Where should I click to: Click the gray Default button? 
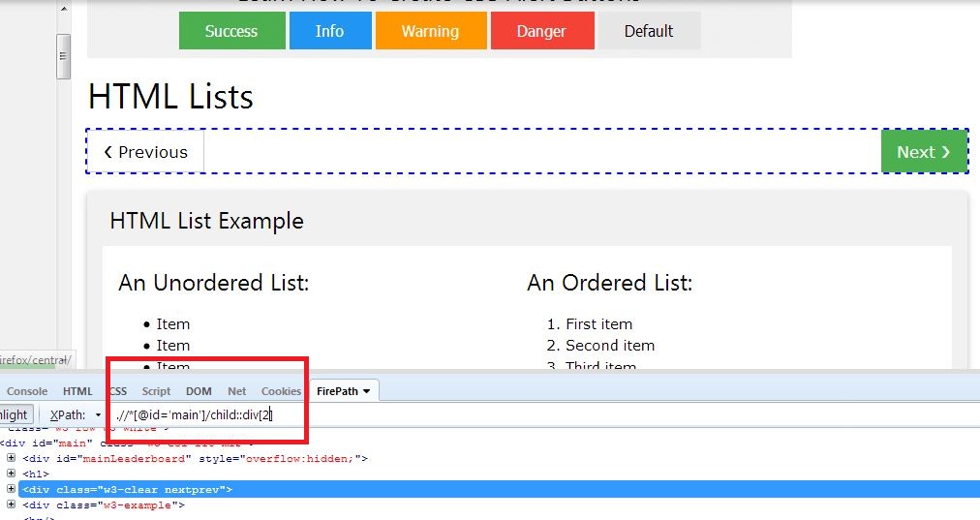coord(649,31)
